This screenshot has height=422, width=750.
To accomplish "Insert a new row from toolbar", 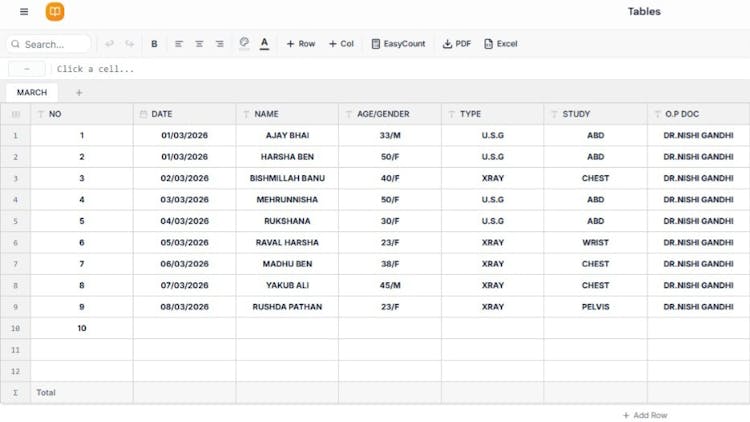I will click(x=300, y=44).
